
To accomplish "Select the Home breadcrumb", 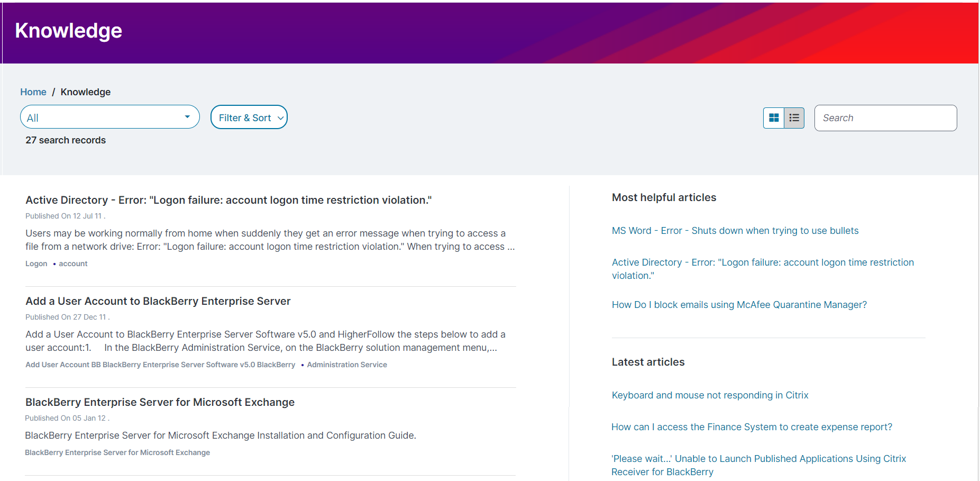I will tap(33, 92).
